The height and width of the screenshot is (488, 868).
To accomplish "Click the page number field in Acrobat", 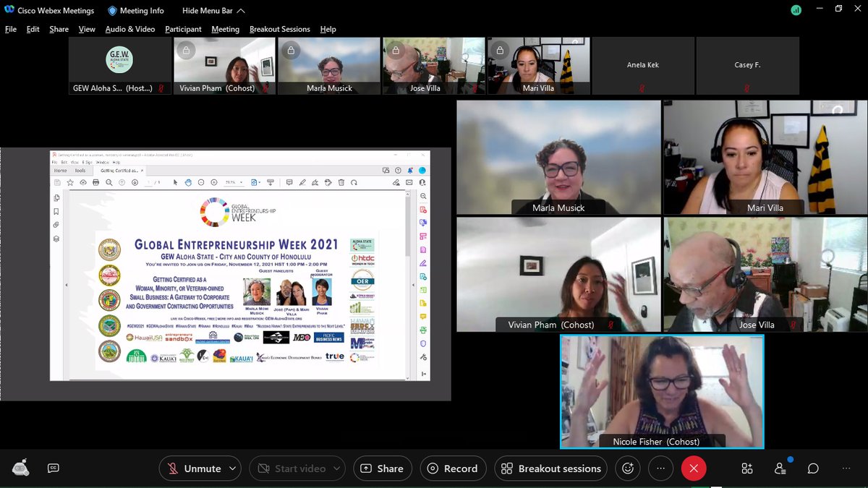I will click(149, 182).
